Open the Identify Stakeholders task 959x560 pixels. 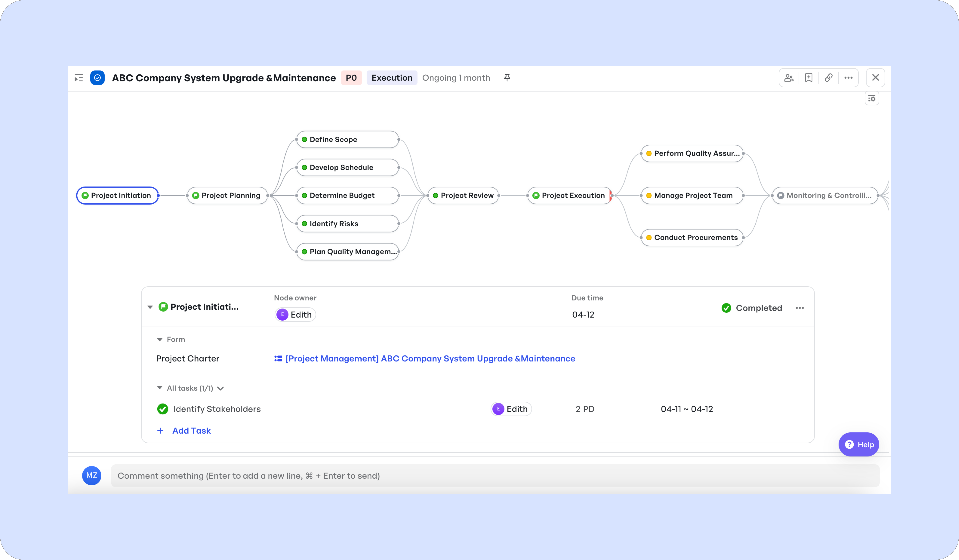point(217,409)
